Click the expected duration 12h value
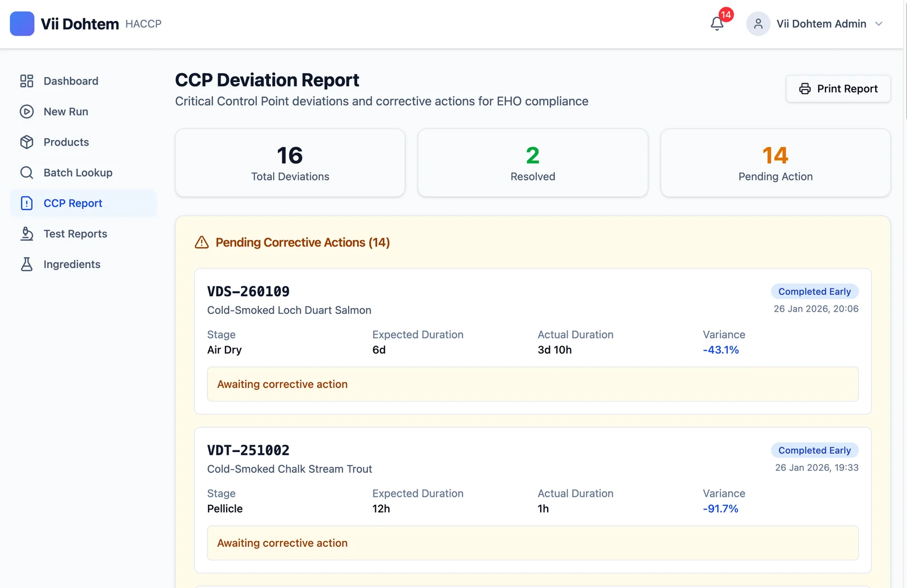The width and height of the screenshot is (907, 588). 382,509
